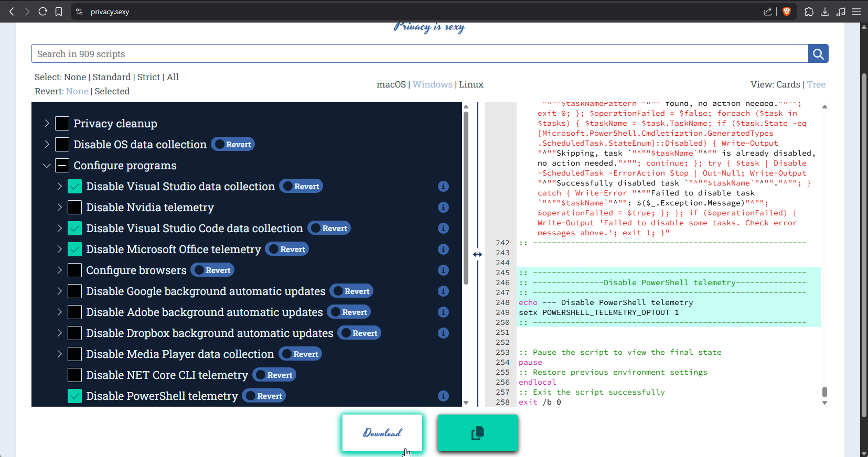The width and height of the screenshot is (868, 457).
Task: Toggle Revert for Disable NET Core CLI telemetry
Action: tap(274, 375)
